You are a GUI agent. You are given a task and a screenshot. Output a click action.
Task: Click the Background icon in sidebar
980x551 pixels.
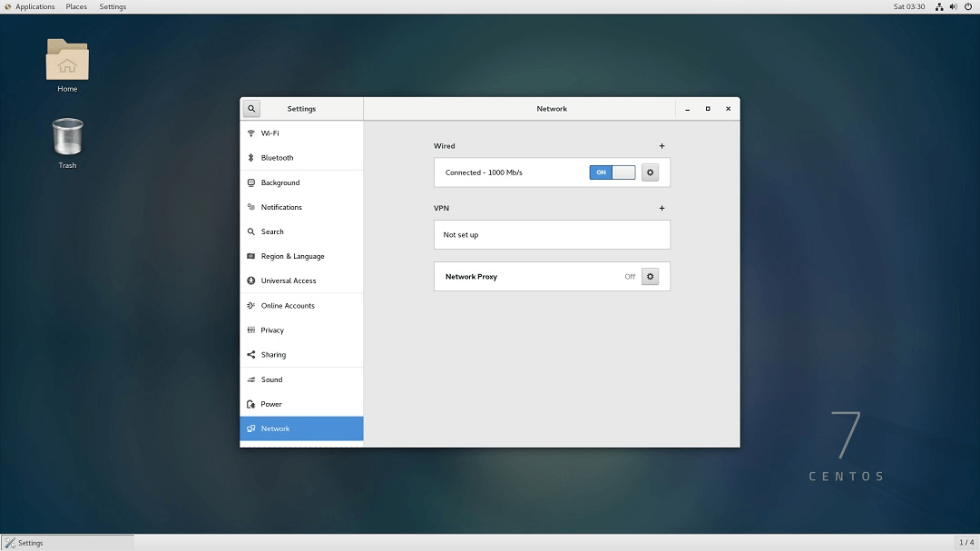point(250,182)
